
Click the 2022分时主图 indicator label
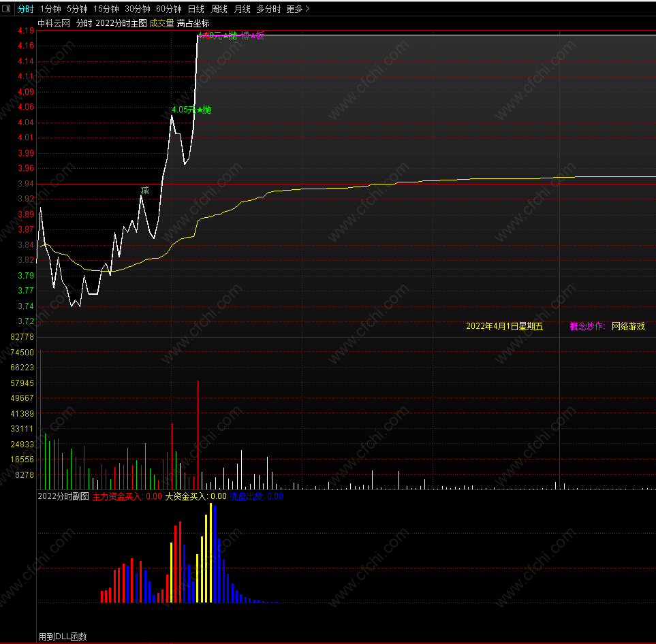pos(121,23)
